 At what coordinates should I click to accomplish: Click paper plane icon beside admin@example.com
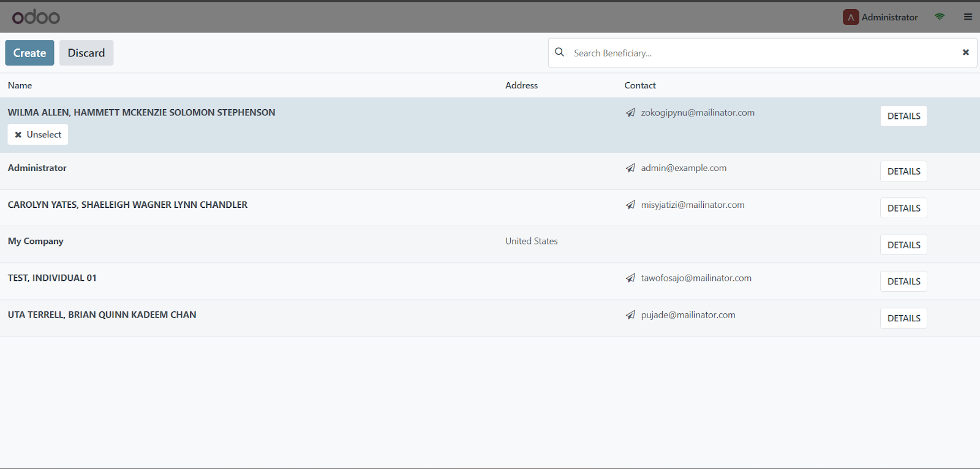630,168
